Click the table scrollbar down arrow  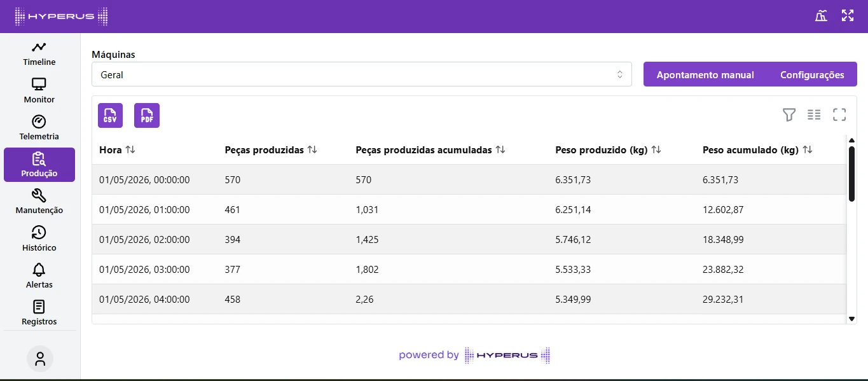click(x=851, y=318)
